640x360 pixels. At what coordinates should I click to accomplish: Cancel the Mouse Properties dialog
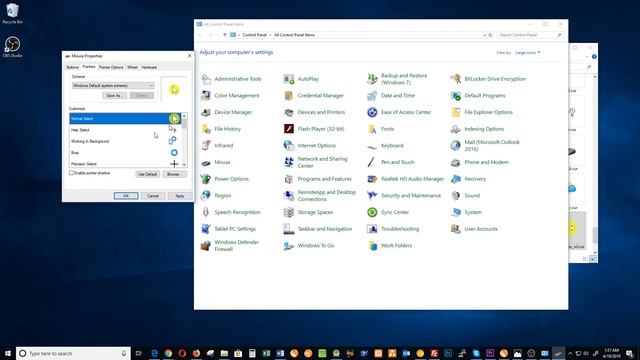[x=153, y=196]
